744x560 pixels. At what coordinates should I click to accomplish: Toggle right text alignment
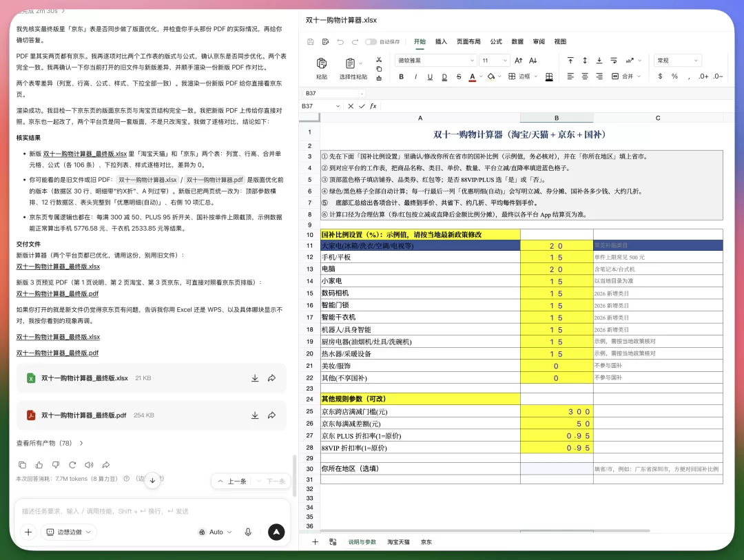coord(599,76)
